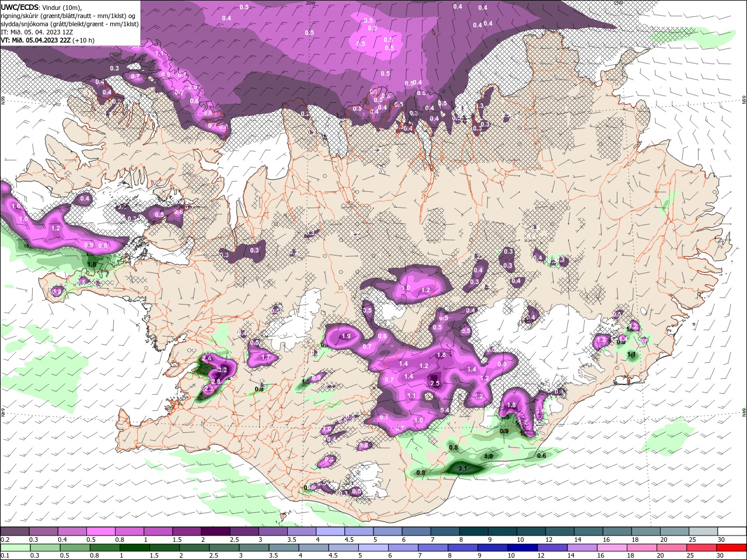Select slate blue swatch labeled 6, upper row
The image size is (747, 560).
(416, 531)
